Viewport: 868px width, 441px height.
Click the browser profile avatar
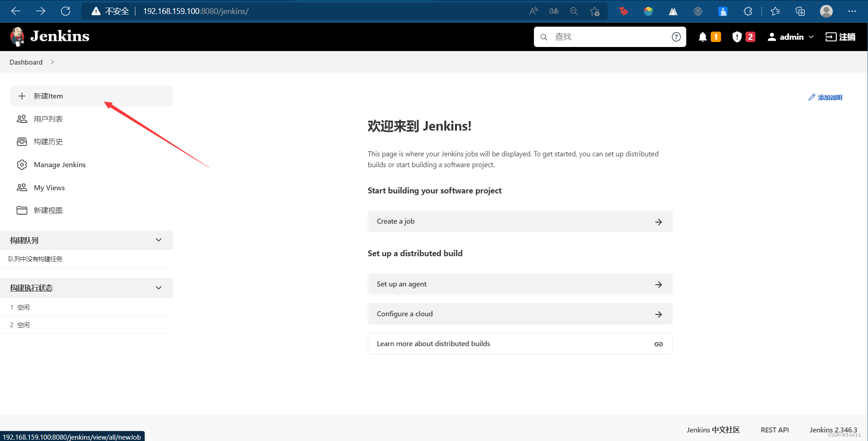point(826,11)
